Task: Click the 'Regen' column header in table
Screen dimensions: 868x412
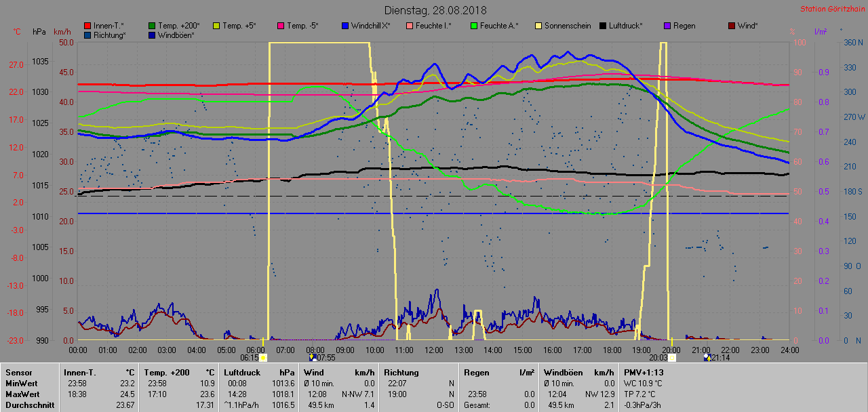Action: pyautogui.click(x=476, y=372)
